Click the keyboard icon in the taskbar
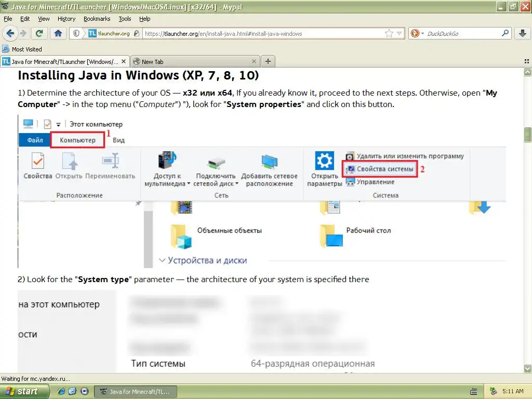 click(474, 392)
